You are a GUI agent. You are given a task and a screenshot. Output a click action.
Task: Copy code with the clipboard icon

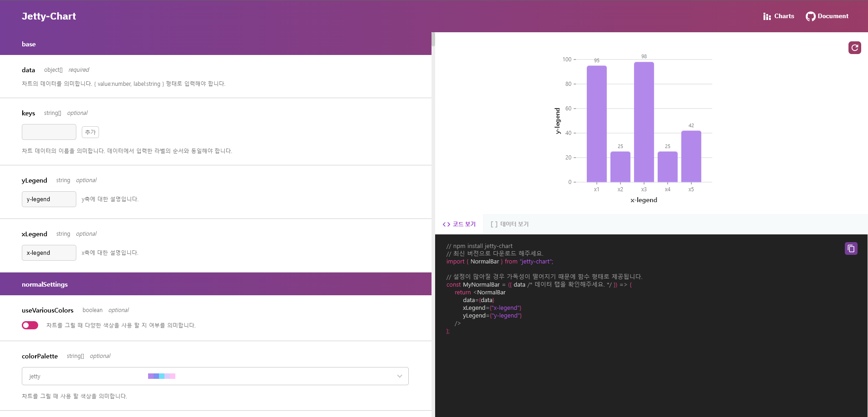coord(851,248)
